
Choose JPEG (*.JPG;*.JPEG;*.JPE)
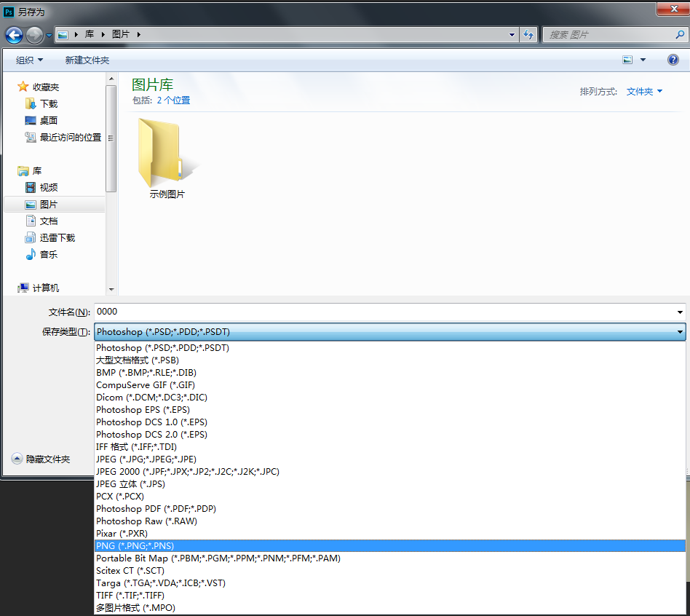390,459
